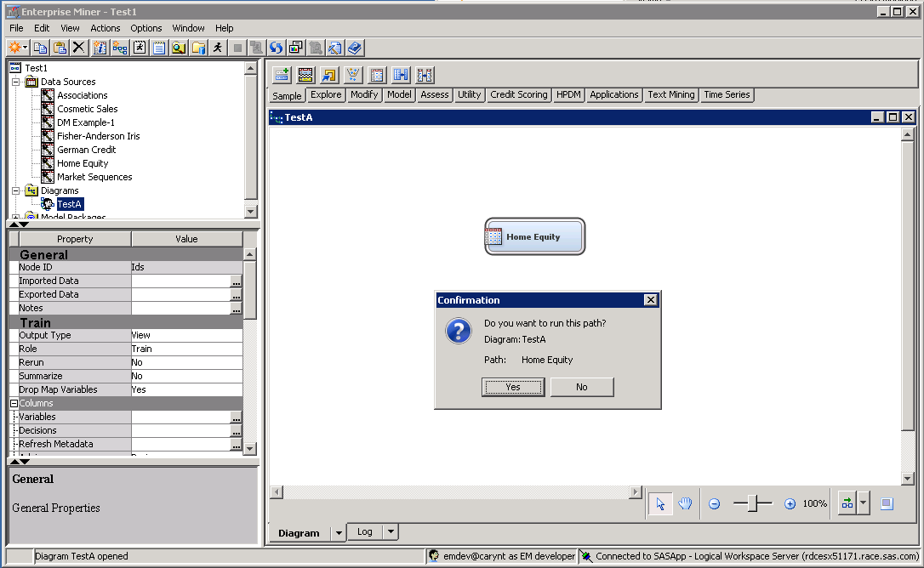
Task: Switch to the Explore tab
Action: (x=326, y=95)
